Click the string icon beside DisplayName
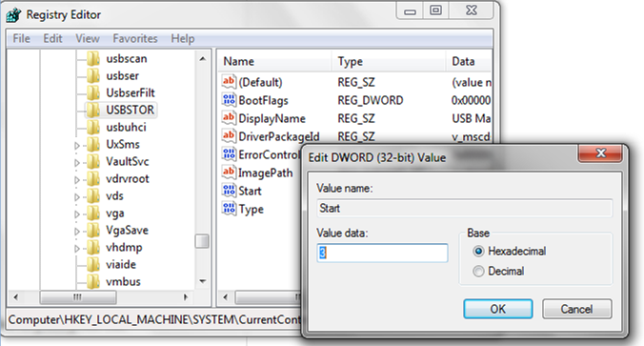Screen dimensions: 644x346 pos(229,118)
